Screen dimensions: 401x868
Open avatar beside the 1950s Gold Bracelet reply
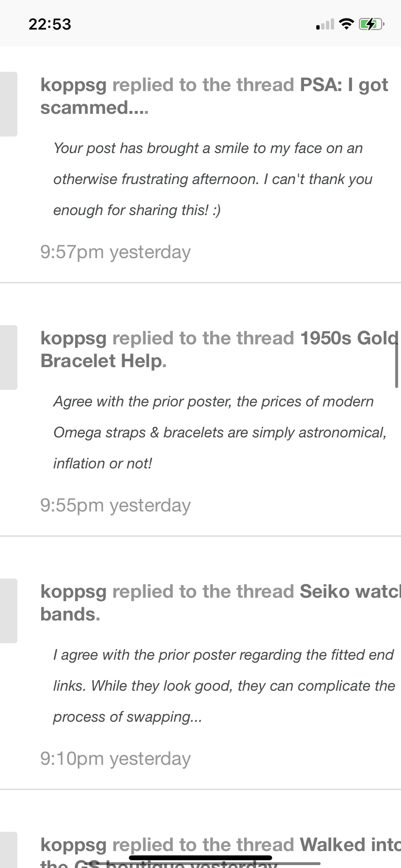[8, 357]
